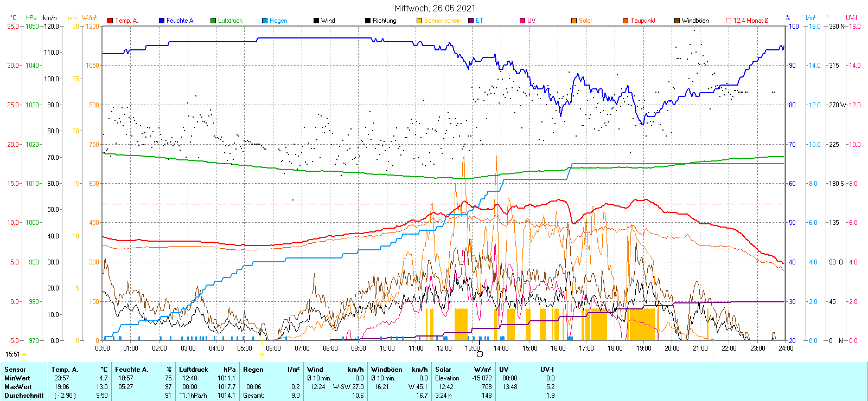
Task: Select the Windböen legend label at top
Action: (x=695, y=21)
